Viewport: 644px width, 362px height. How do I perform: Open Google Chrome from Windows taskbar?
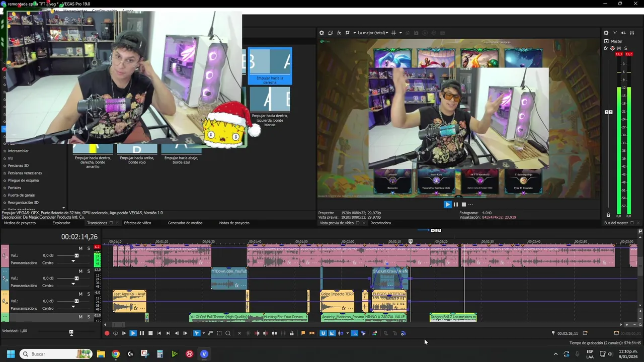[x=116, y=354]
